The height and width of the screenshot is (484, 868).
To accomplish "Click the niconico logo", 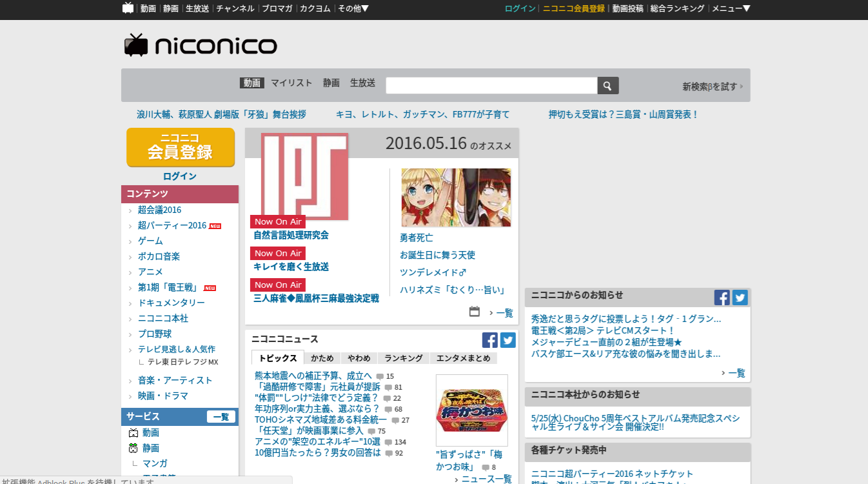I will [201, 45].
